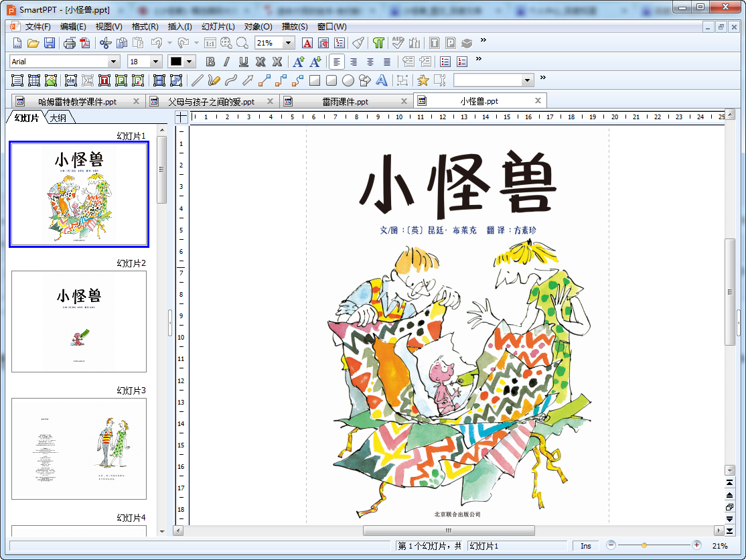
Task: Insert a picture frame icon
Action: click(51, 80)
